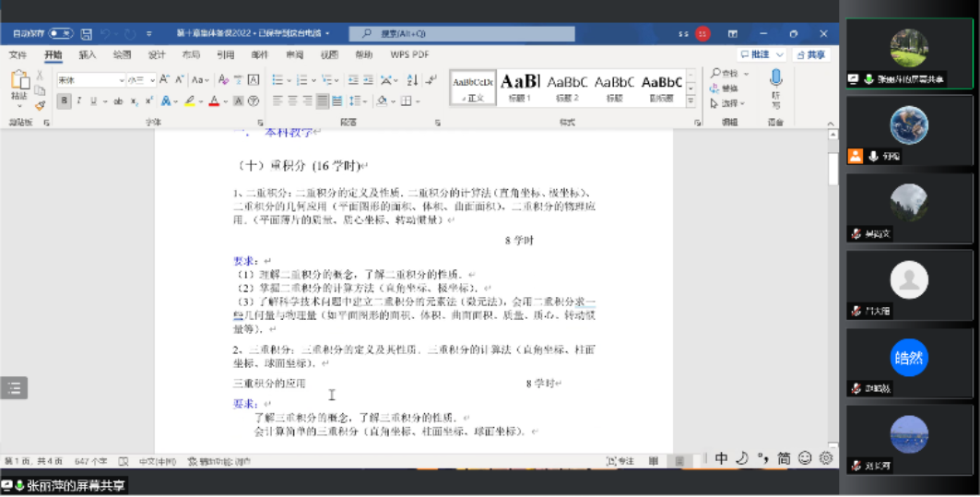Click the Dictate microphone icon
This screenshot has width=980, height=497.
(x=775, y=78)
